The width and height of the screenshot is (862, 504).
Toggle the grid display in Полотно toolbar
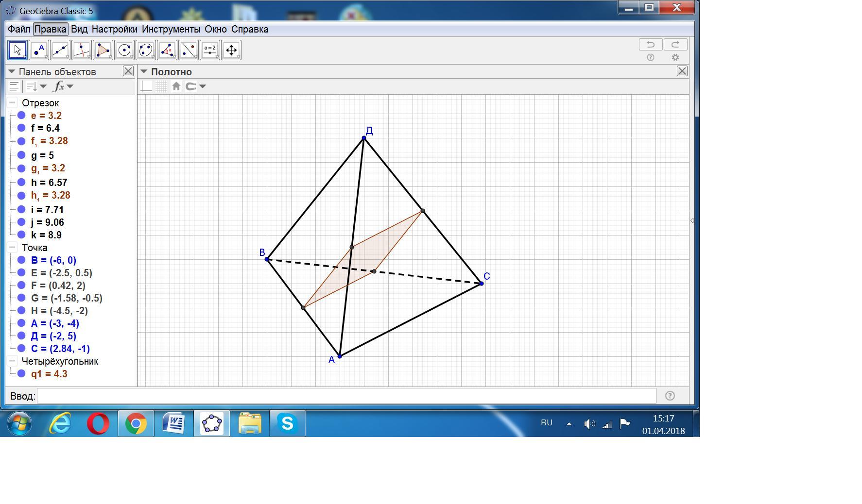click(161, 86)
